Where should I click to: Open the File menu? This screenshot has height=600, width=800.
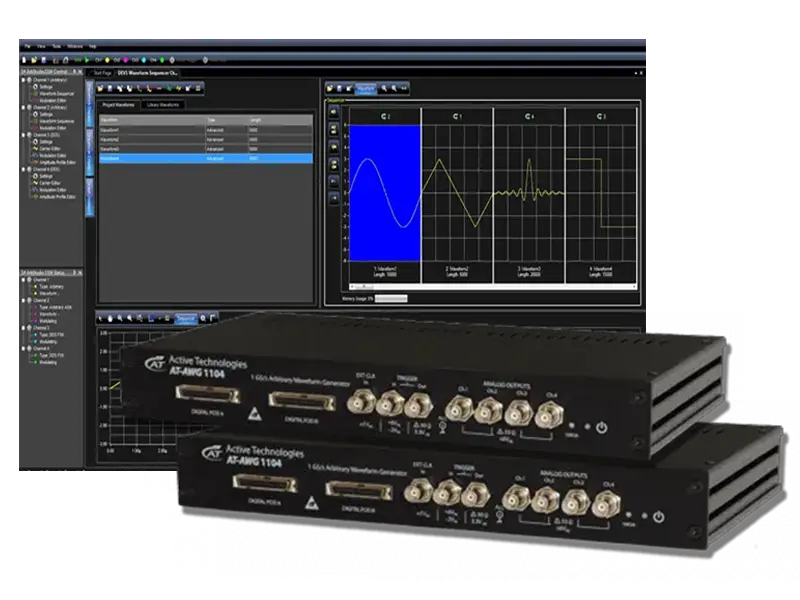(28, 46)
